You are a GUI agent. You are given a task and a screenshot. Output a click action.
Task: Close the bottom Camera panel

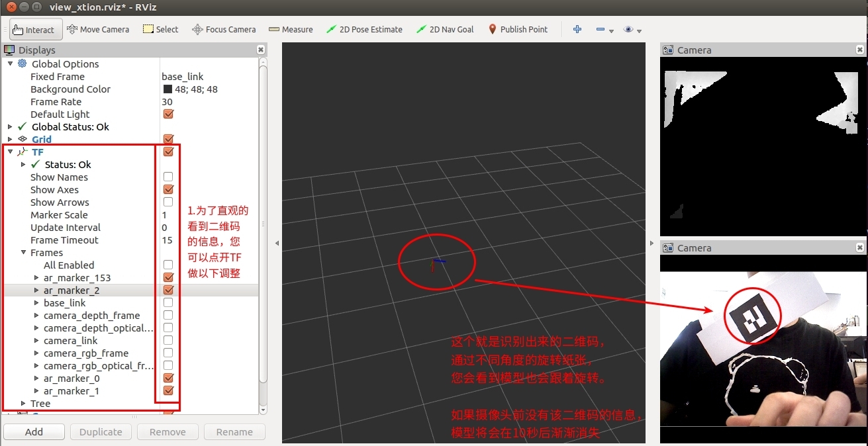point(860,247)
